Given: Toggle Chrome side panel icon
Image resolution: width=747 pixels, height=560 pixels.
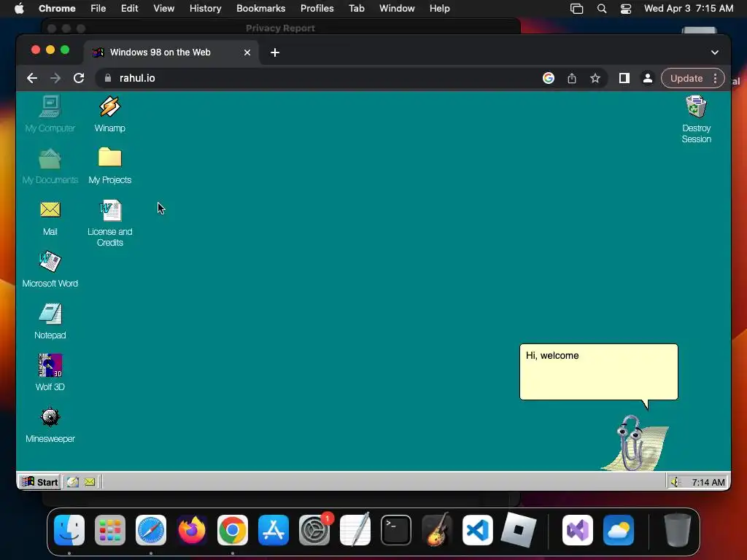Looking at the screenshot, I should pos(624,78).
